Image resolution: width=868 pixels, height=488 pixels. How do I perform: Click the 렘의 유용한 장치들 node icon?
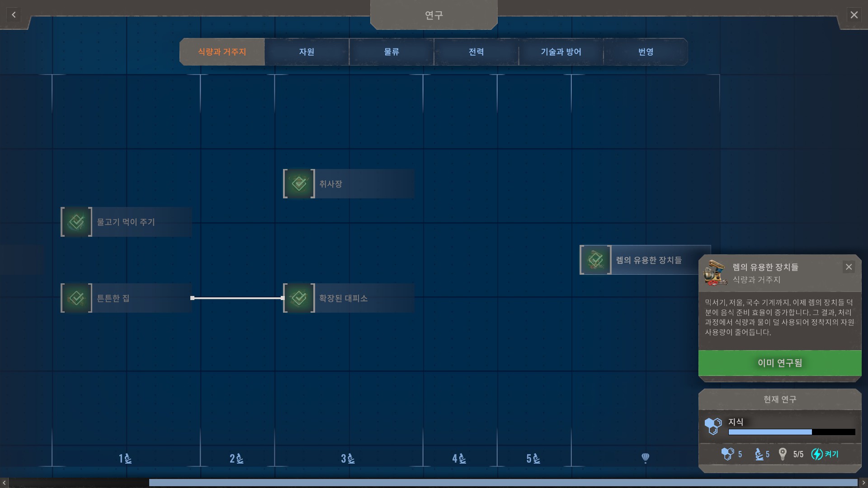(x=595, y=260)
